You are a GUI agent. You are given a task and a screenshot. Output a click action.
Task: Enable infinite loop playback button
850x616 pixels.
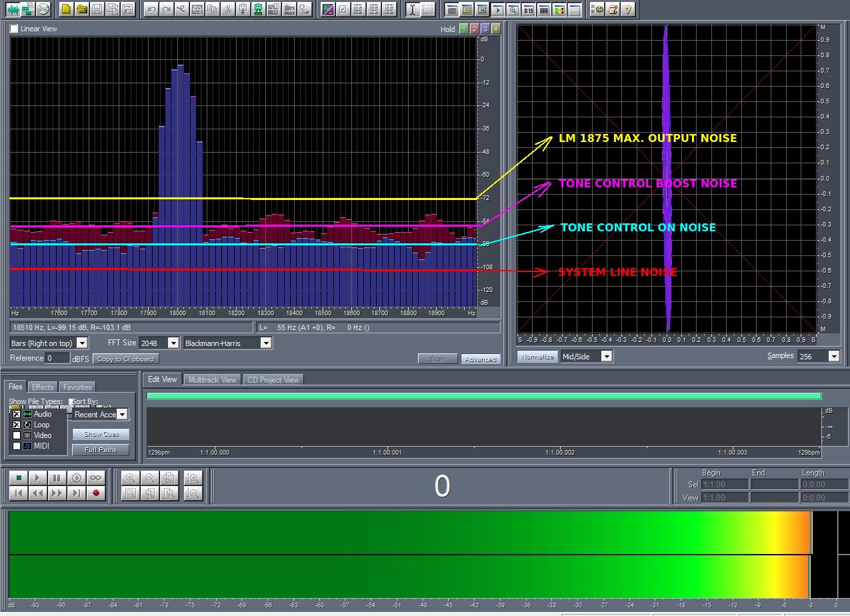coord(96,477)
